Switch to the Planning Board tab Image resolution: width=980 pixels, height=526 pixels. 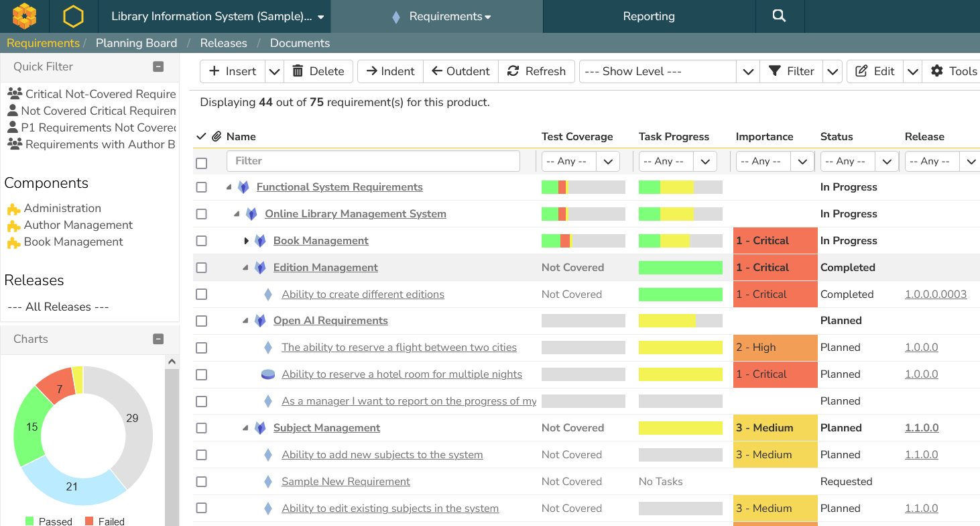136,43
